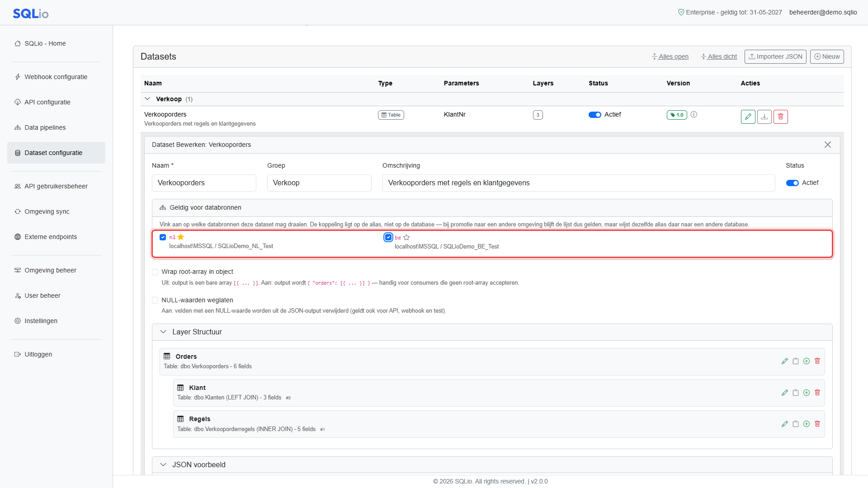Collapse the Layer Structuur section

163,332
